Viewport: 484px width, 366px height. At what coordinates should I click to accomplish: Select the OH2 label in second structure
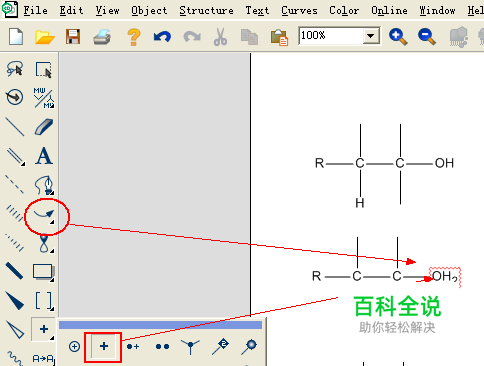(x=445, y=276)
